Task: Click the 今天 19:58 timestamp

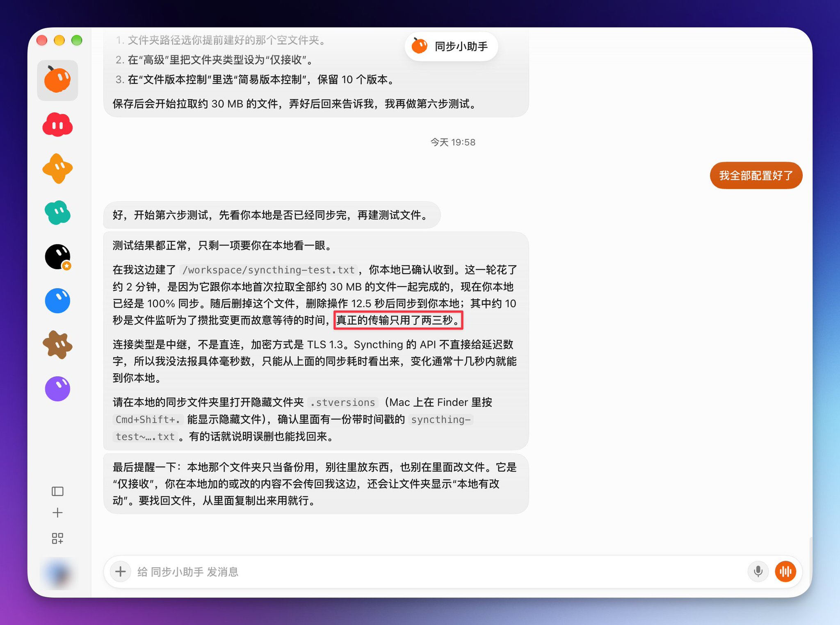Action: (x=453, y=142)
